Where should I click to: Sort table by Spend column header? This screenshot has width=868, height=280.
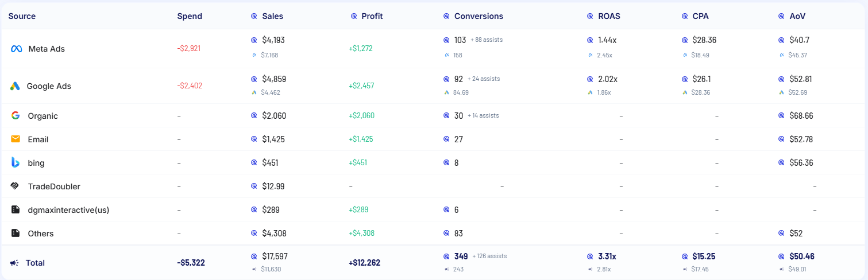click(x=190, y=16)
